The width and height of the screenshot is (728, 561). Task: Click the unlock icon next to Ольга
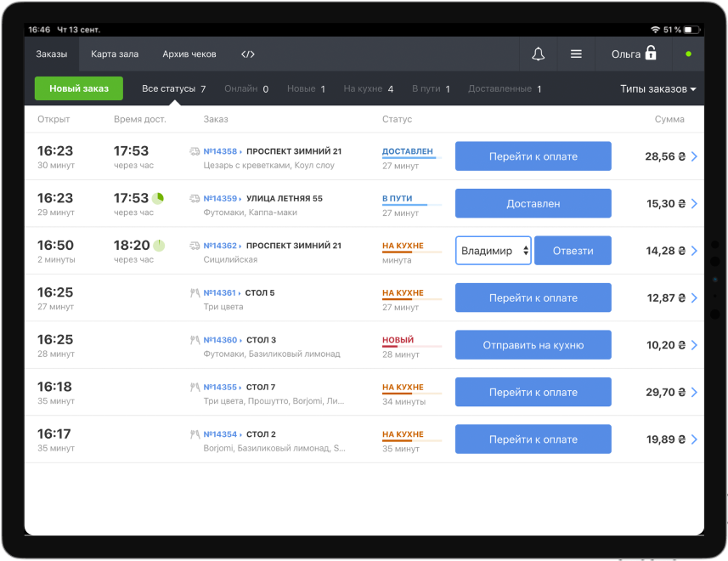click(651, 53)
